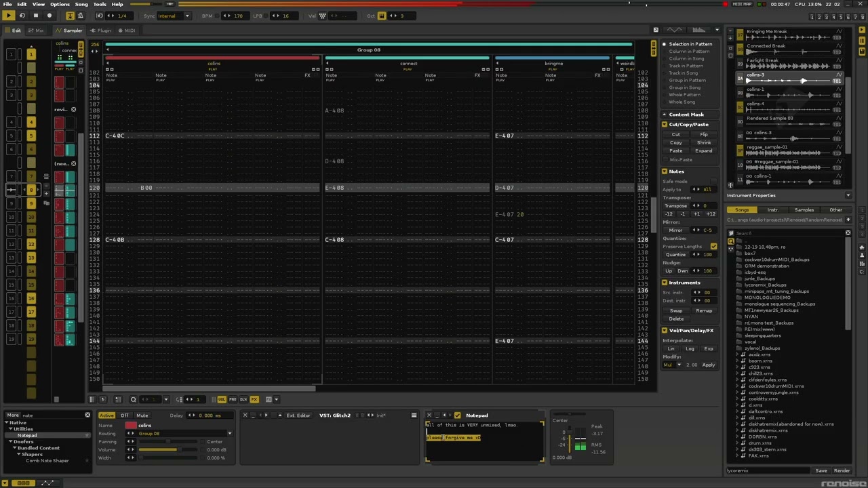Open the Modify Mul operation dropdown
This screenshot has height=488, width=868.
[672, 365]
